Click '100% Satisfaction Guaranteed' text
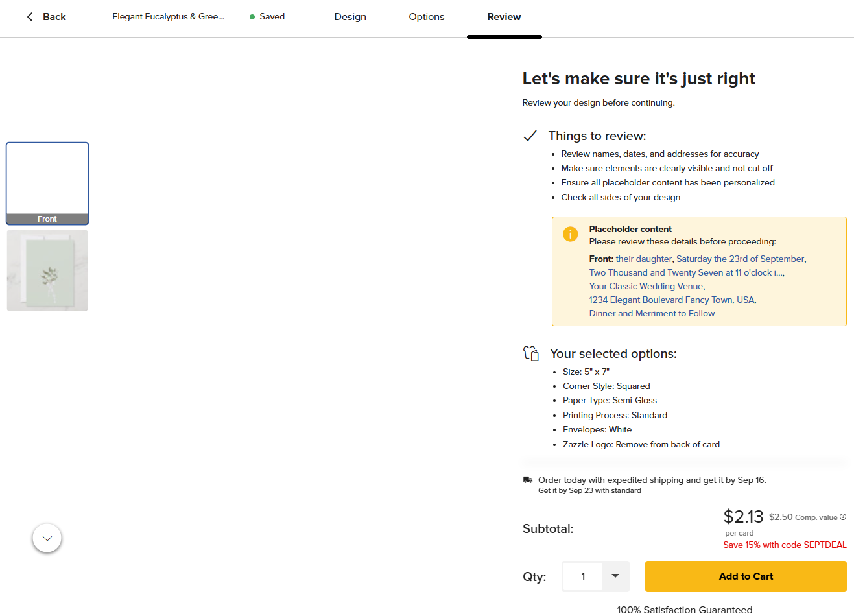The width and height of the screenshot is (854, 616). pyautogui.click(x=685, y=610)
